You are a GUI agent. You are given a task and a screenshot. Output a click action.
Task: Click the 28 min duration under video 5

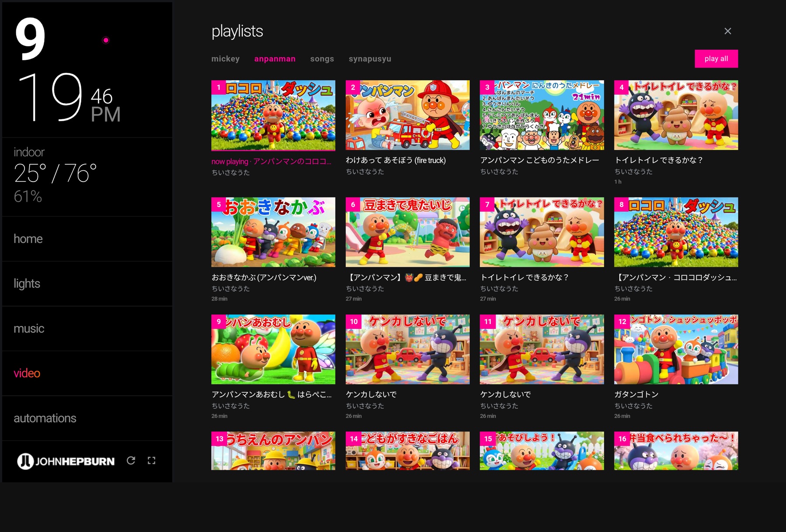tap(219, 299)
